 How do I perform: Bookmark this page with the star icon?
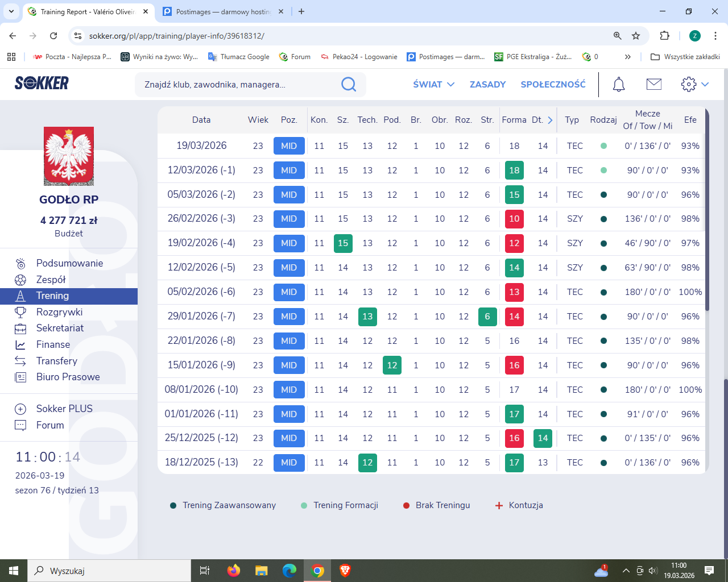tap(636, 36)
